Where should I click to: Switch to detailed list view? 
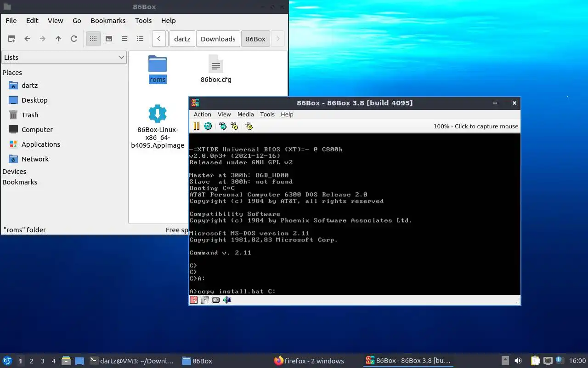pos(140,39)
